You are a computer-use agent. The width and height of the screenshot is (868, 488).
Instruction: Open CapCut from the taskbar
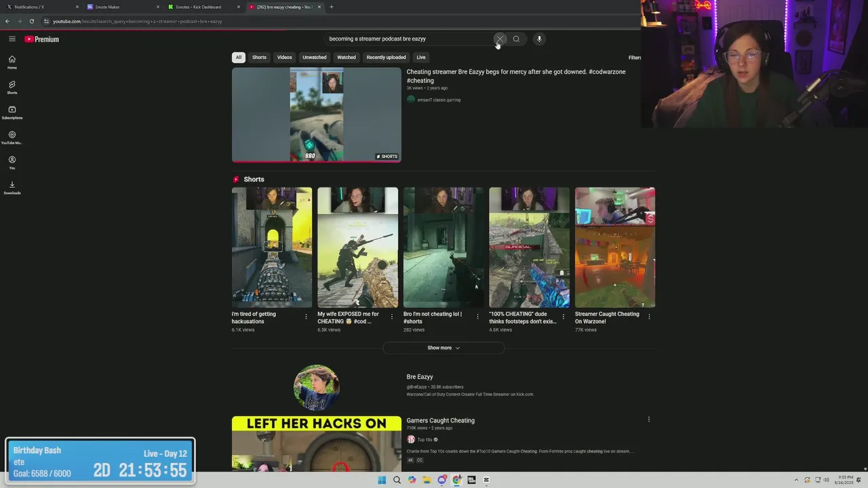coord(486,480)
